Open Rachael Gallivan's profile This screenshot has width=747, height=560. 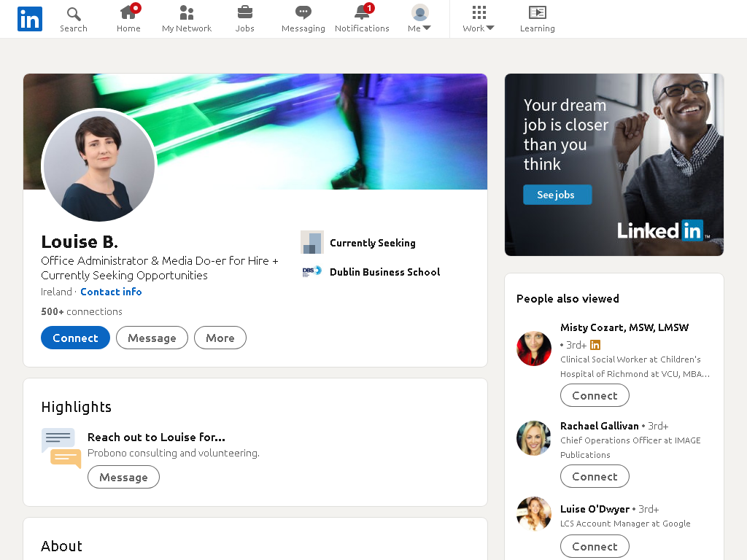[x=600, y=426]
